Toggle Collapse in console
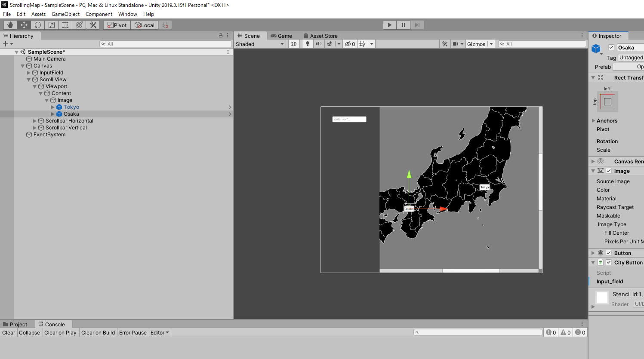Screen dimensions: 644x359 (29, 332)
